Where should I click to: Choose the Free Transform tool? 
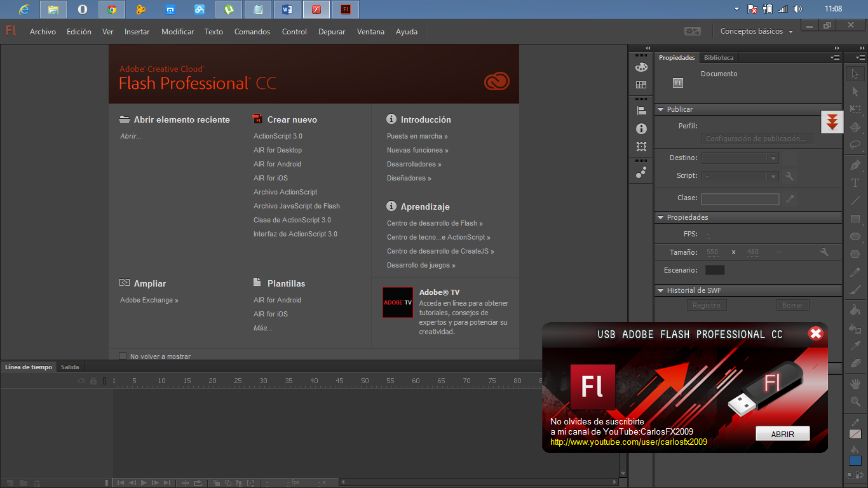(x=855, y=109)
